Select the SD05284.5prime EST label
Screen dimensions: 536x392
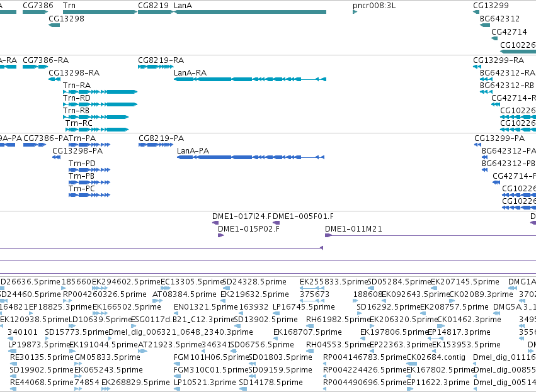click(399, 282)
